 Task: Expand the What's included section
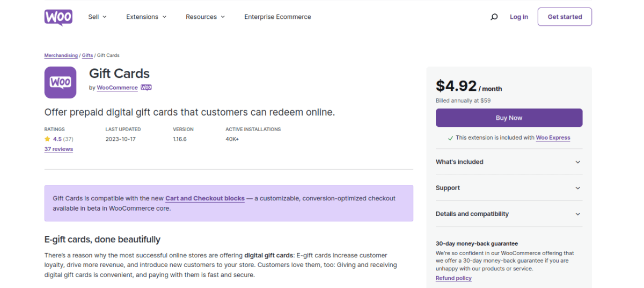508,162
